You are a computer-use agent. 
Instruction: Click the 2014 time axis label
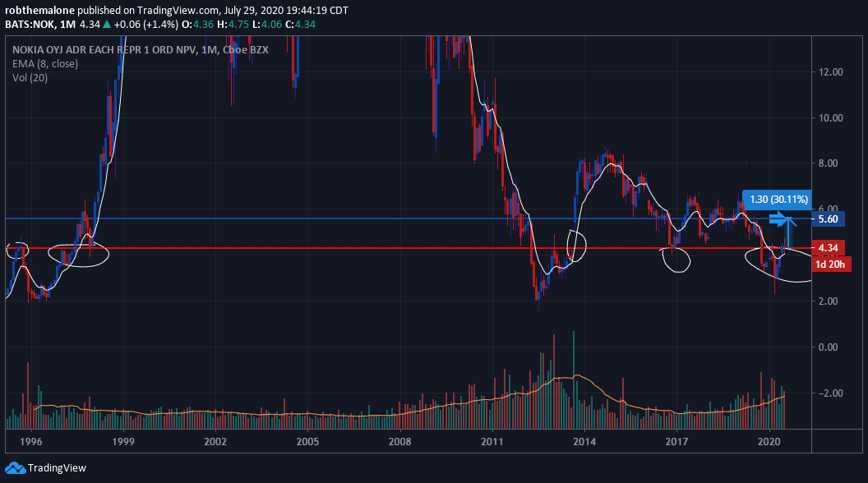pos(584,441)
